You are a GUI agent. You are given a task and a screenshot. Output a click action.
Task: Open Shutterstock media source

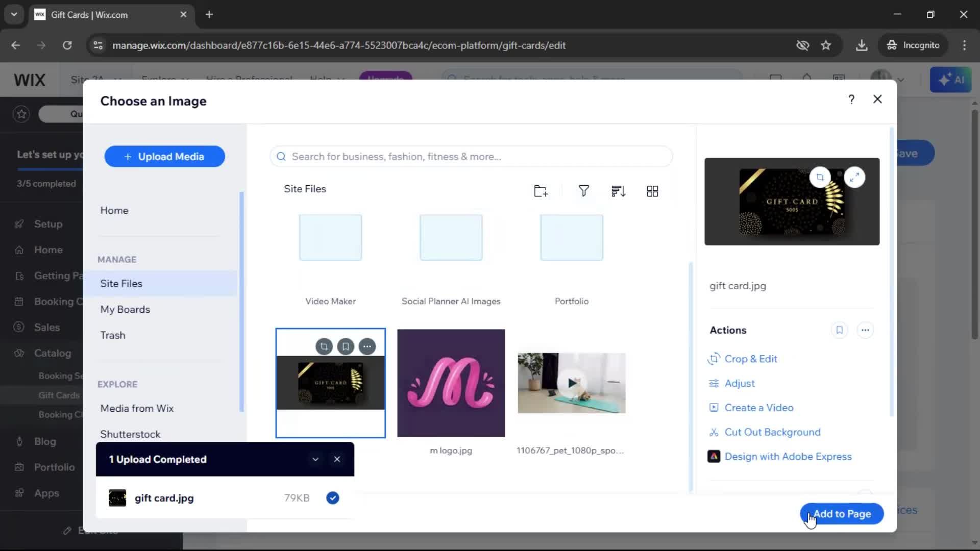(130, 434)
